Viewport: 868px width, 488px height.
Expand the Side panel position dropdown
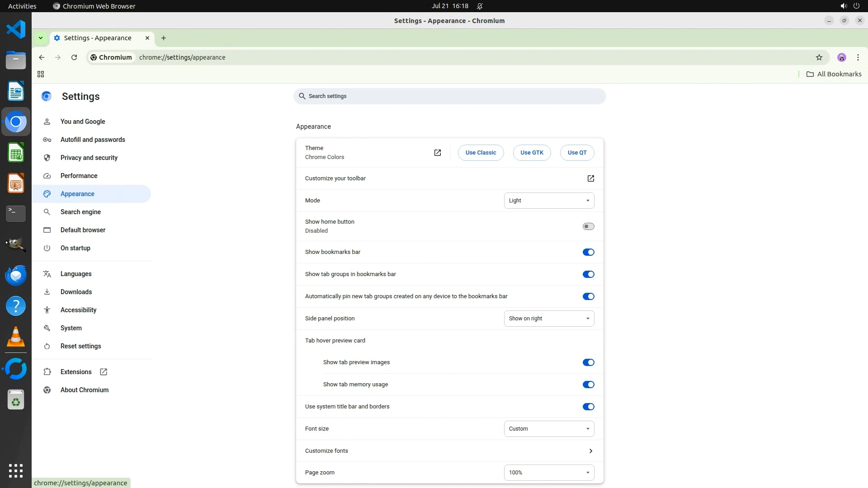pos(549,319)
